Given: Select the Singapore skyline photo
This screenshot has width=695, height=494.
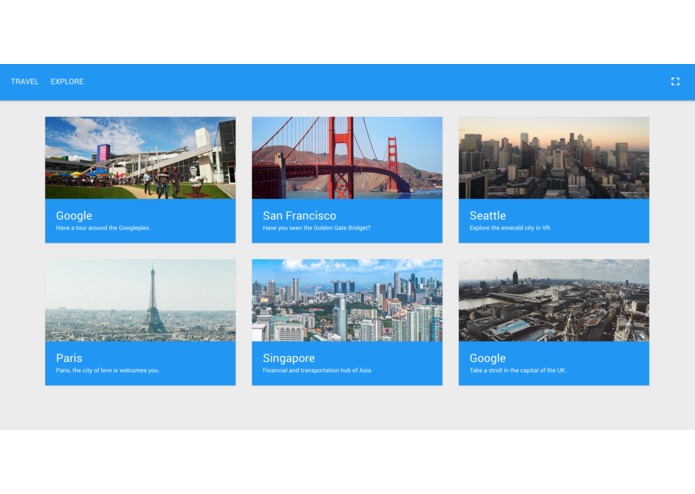Looking at the screenshot, I should [x=347, y=300].
